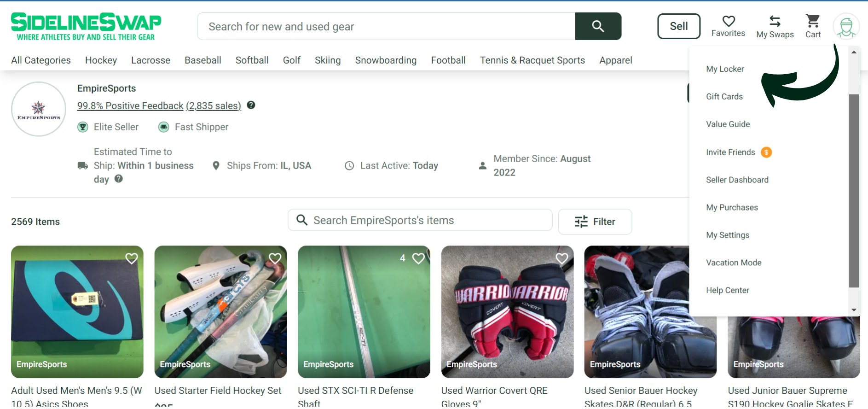Open Skiing category

pos(328,60)
